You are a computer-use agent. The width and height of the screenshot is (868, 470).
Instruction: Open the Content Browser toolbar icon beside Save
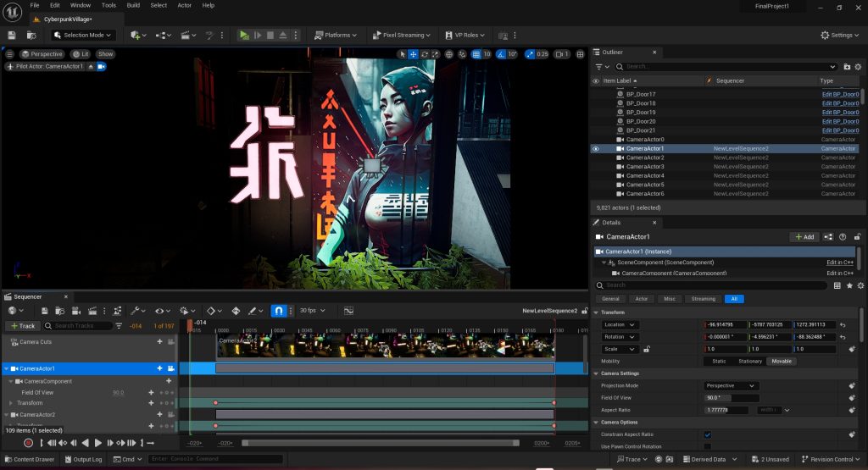click(31, 35)
